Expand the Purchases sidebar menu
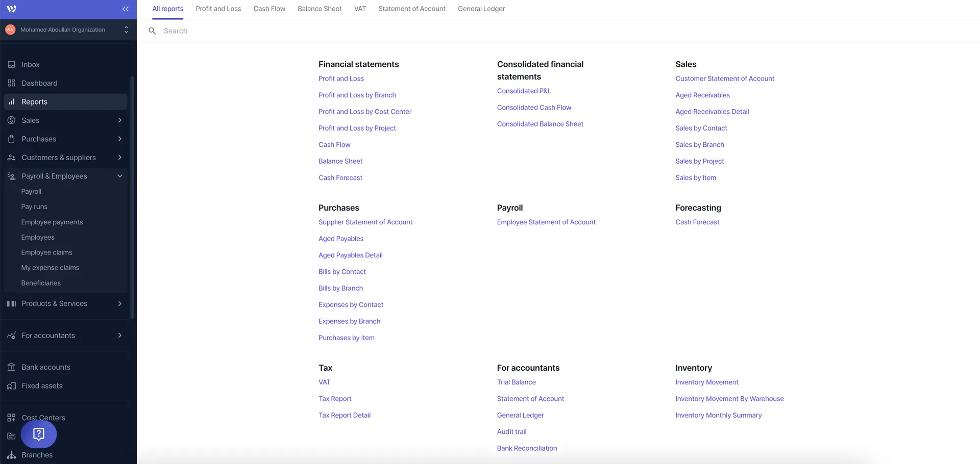Image resolution: width=980 pixels, height=464 pixels. pos(119,139)
